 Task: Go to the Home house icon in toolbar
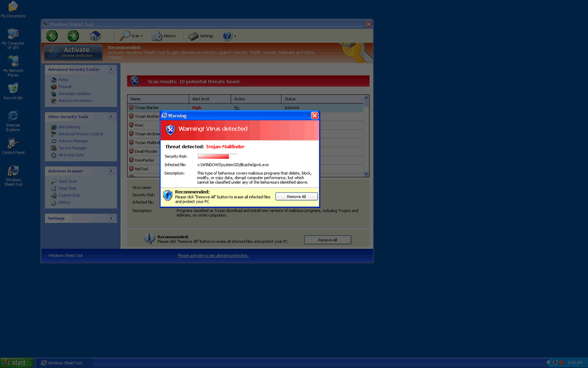coord(95,36)
